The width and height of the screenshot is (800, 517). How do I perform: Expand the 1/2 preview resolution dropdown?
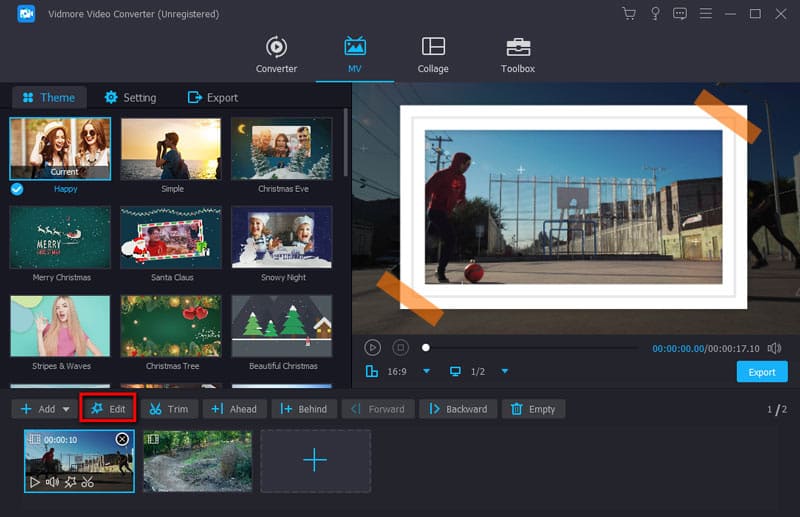pyautogui.click(x=505, y=371)
